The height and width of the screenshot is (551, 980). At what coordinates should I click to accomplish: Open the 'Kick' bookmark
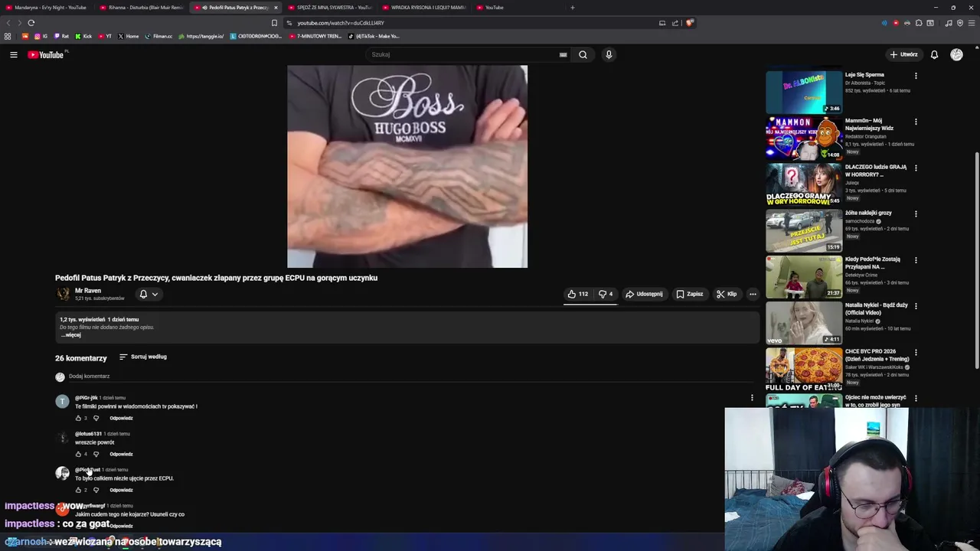[x=83, y=36]
